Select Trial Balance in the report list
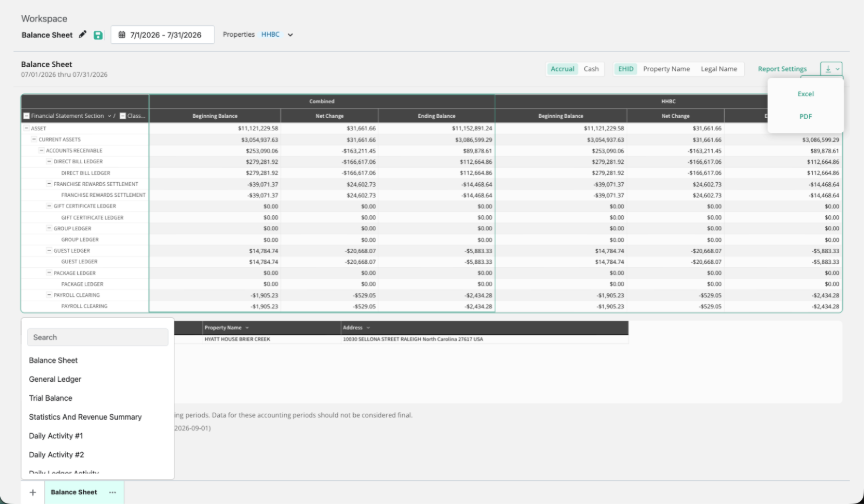This screenshot has height=504, width=864. pyautogui.click(x=51, y=398)
